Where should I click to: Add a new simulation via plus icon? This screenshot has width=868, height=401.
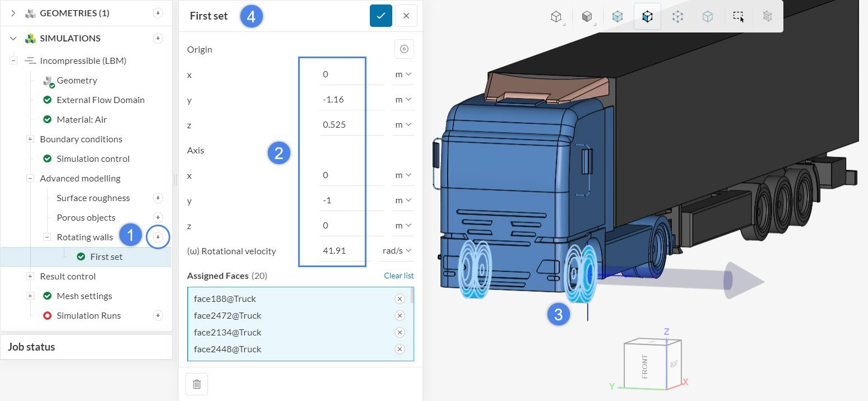coord(158,38)
